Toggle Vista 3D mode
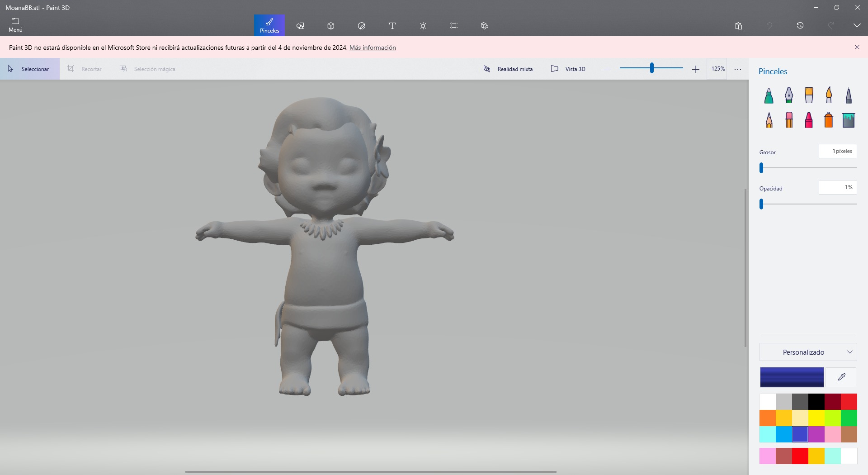 tap(568, 69)
